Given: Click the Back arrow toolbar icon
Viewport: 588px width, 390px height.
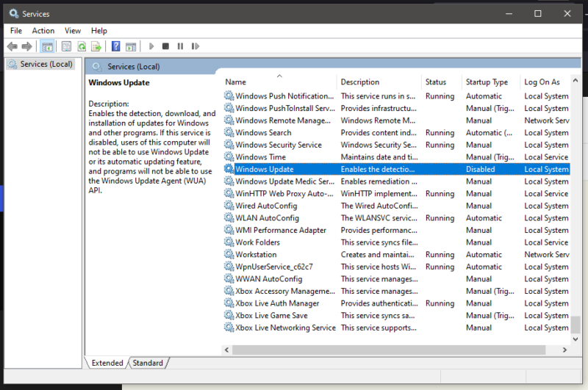Looking at the screenshot, I should 12,46.
